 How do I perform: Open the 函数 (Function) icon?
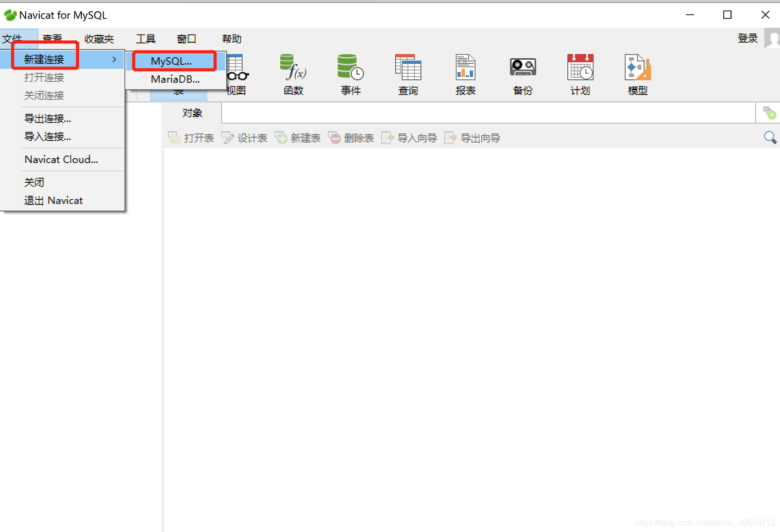pos(293,74)
